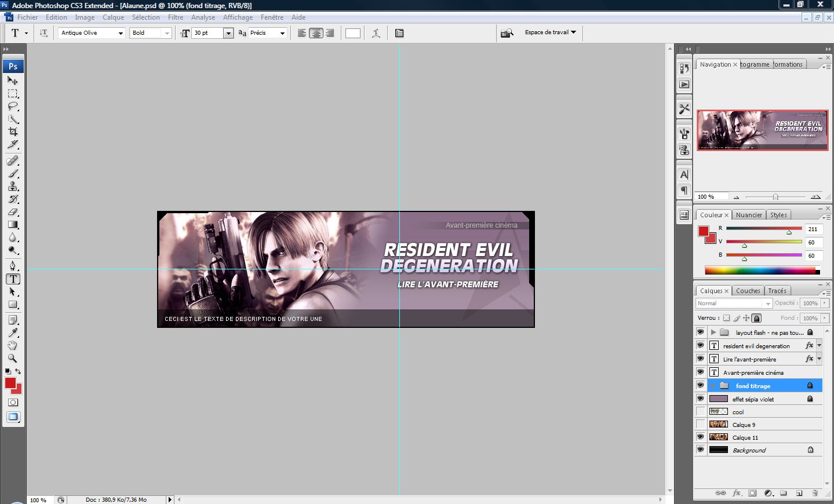The width and height of the screenshot is (834, 504).
Task: Open the font style dropdown Bold
Action: [167, 33]
